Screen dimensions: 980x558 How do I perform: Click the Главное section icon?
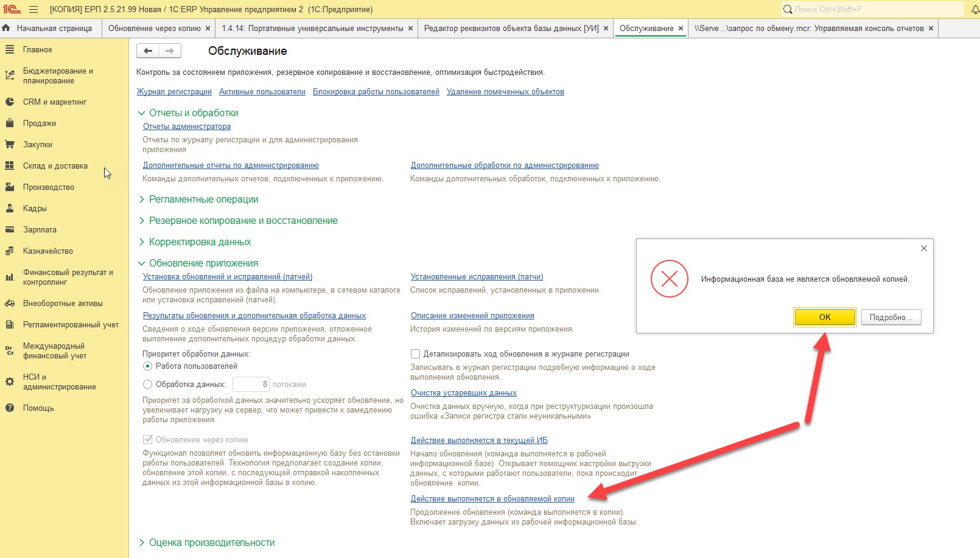click(10, 49)
